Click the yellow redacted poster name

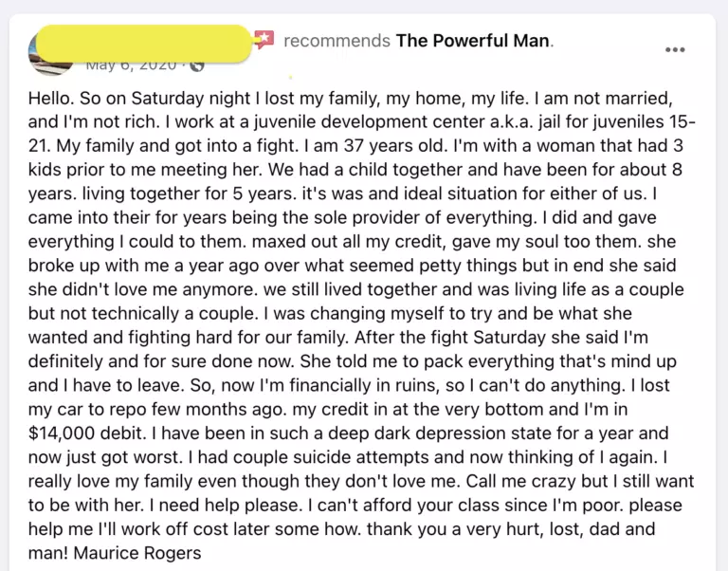coord(143,44)
